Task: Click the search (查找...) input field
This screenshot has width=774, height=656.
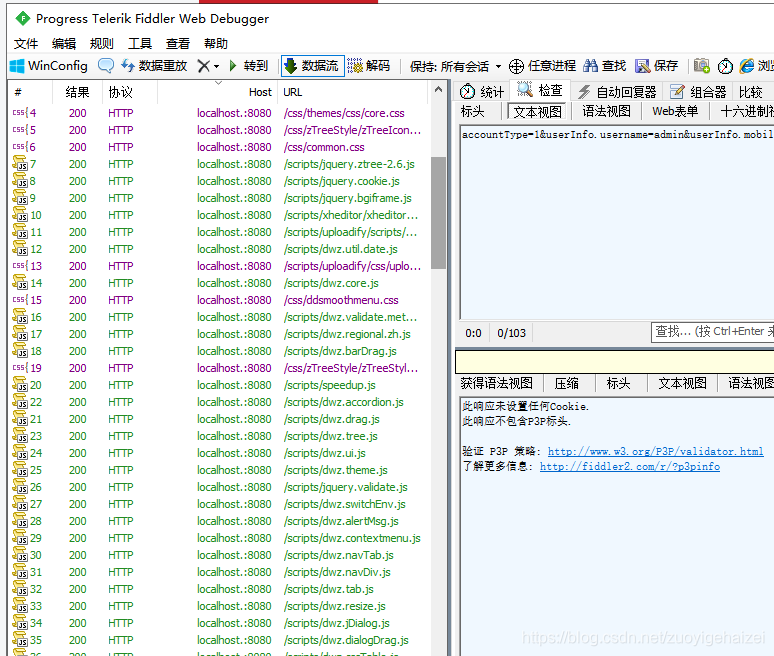Action: 713,332
